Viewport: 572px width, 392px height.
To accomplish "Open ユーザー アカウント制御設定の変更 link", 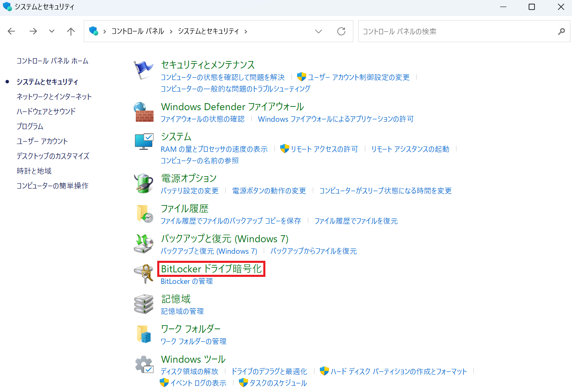I will 359,77.
